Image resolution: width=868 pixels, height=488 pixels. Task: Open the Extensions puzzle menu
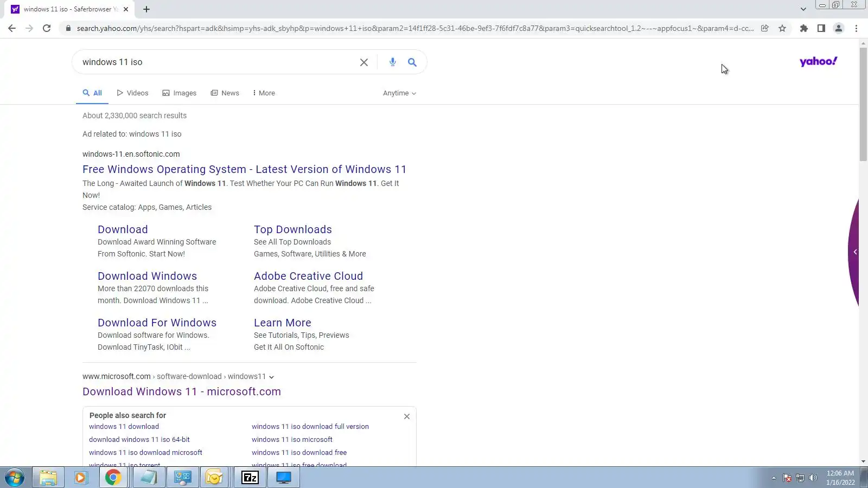tap(804, 28)
